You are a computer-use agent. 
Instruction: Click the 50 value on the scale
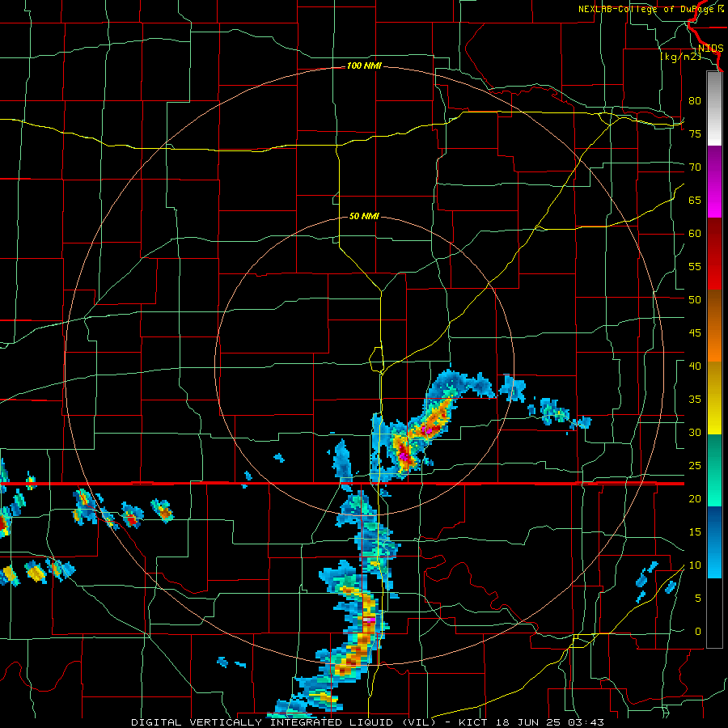[x=695, y=299]
